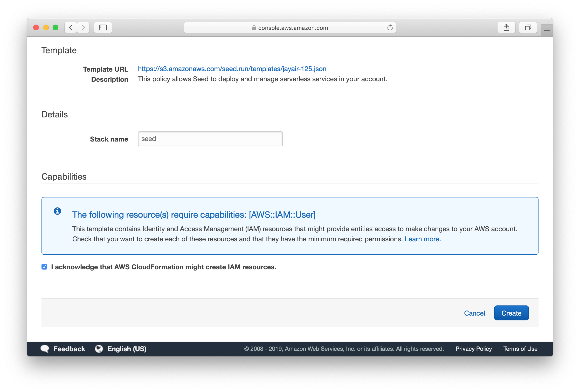Toggle the Safari sidebar icon

[x=103, y=27]
